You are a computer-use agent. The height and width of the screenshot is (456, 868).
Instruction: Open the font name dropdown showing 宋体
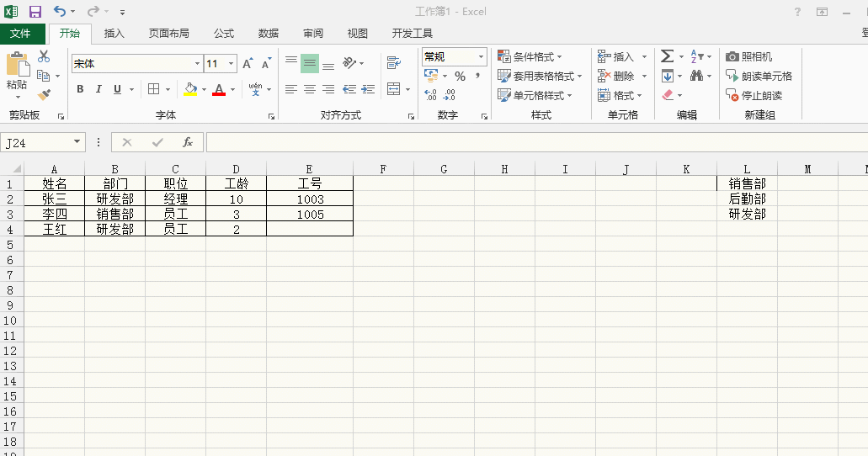[x=197, y=64]
